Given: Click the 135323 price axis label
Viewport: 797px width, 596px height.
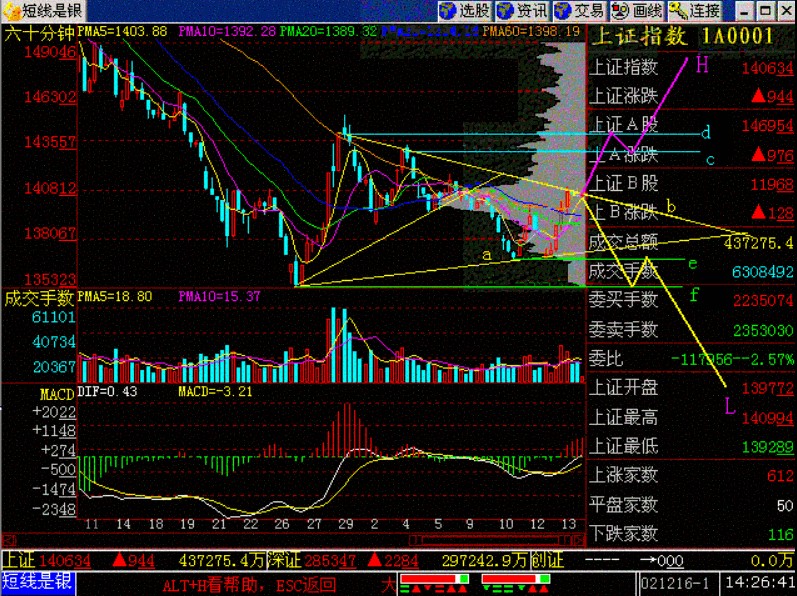Looking at the screenshot, I should coord(50,279).
